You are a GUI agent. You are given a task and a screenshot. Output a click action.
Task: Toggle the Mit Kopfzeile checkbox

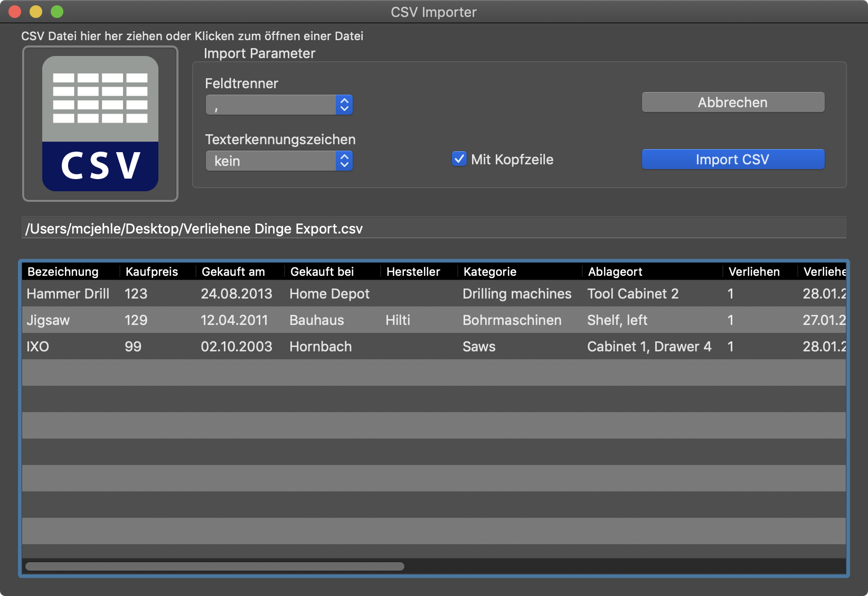tap(459, 159)
